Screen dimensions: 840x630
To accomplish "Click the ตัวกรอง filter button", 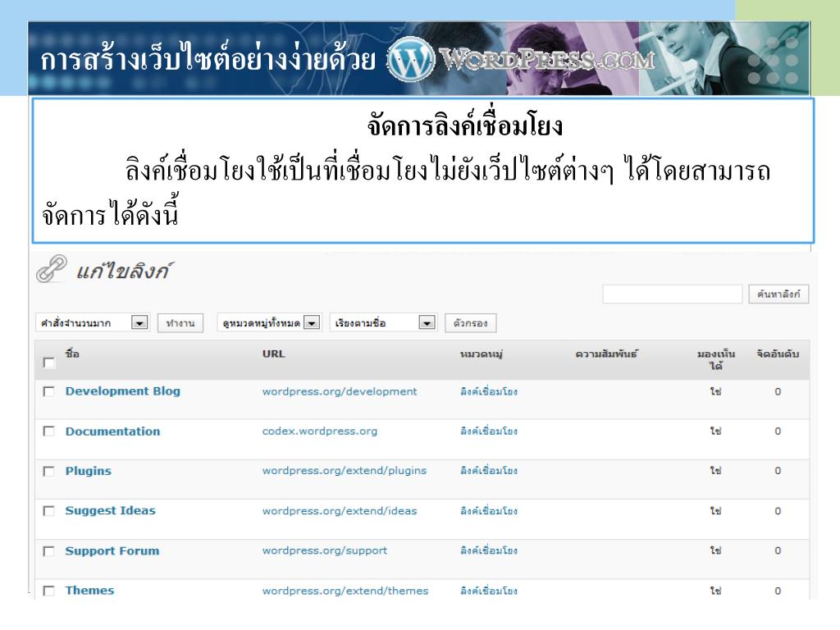I will tap(470, 323).
